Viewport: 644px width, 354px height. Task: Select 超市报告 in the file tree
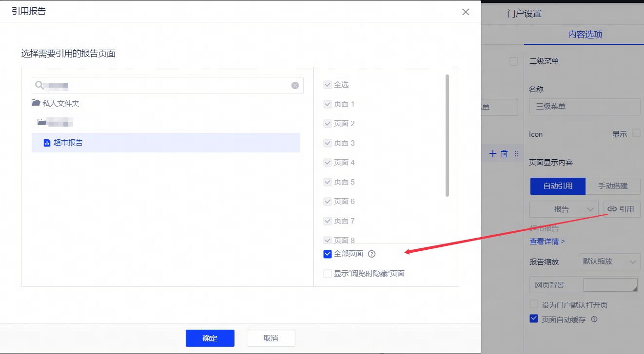pyautogui.click(x=68, y=143)
